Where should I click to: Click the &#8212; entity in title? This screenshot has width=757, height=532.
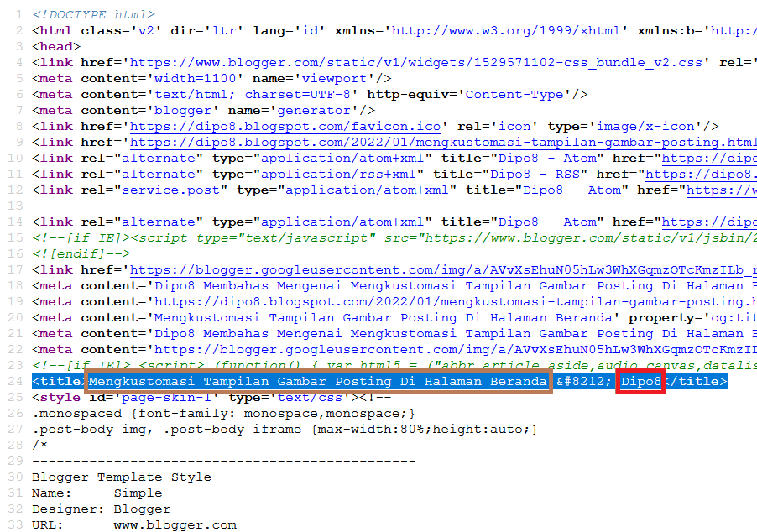point(583,382)
